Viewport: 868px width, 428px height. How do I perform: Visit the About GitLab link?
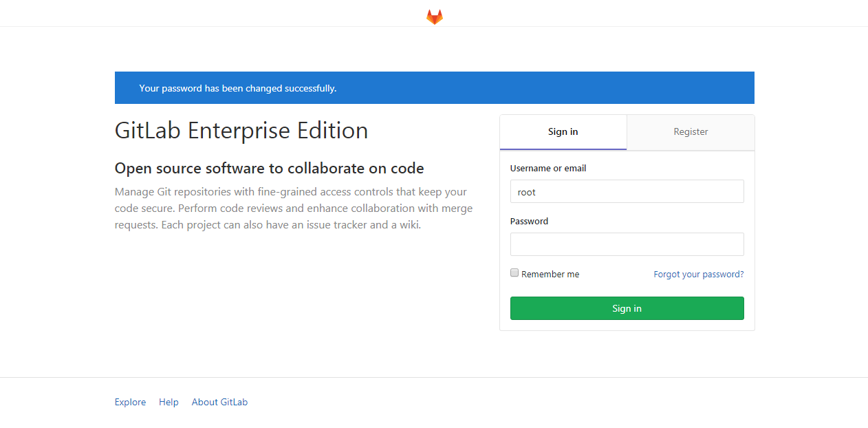point(219,402)
